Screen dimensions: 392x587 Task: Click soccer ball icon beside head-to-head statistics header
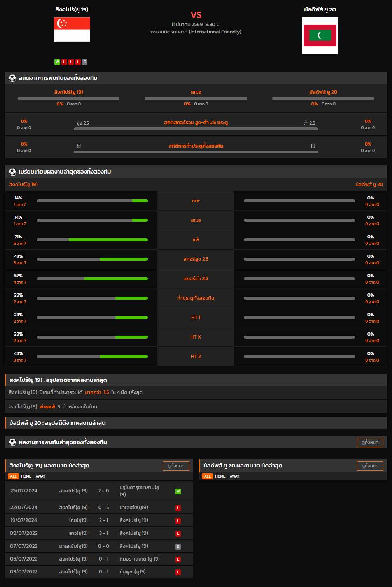coord(12,78)
